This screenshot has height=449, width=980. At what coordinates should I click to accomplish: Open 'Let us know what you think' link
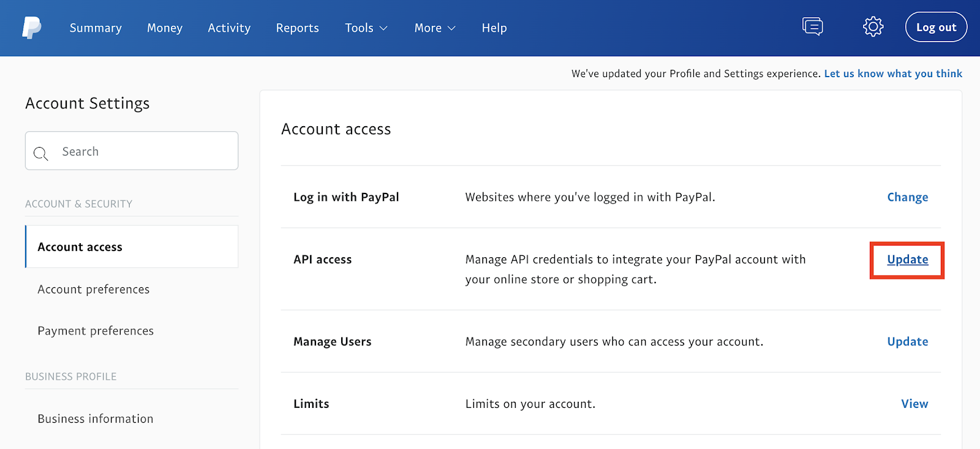click(893, 74)
